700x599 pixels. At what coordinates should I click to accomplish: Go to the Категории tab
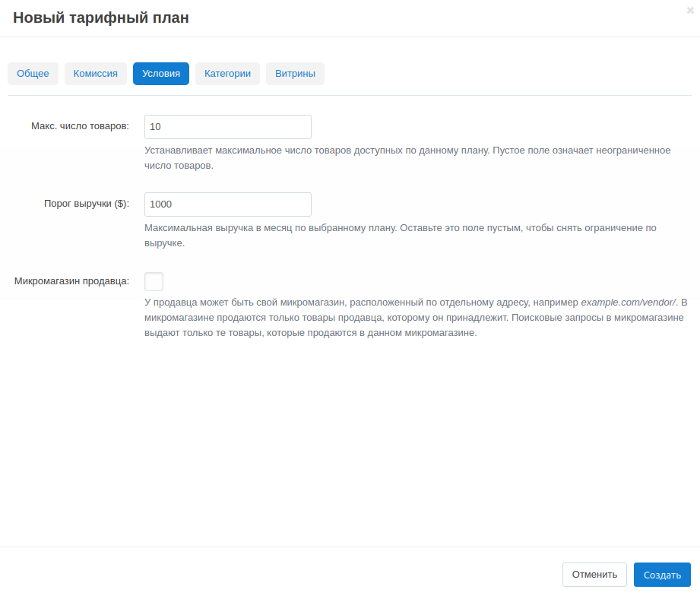coord(227,74)
